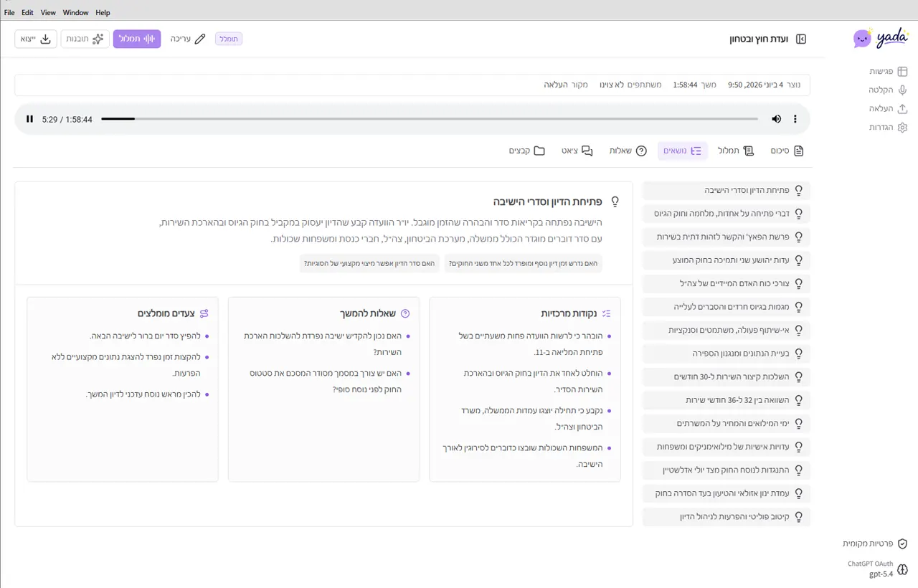Image resolution: width=918 pixels, height=588 pixels.
Task: Select topic קיטוב פוליטי והפרעות לניהול הדיון
Action: point(727,516)
